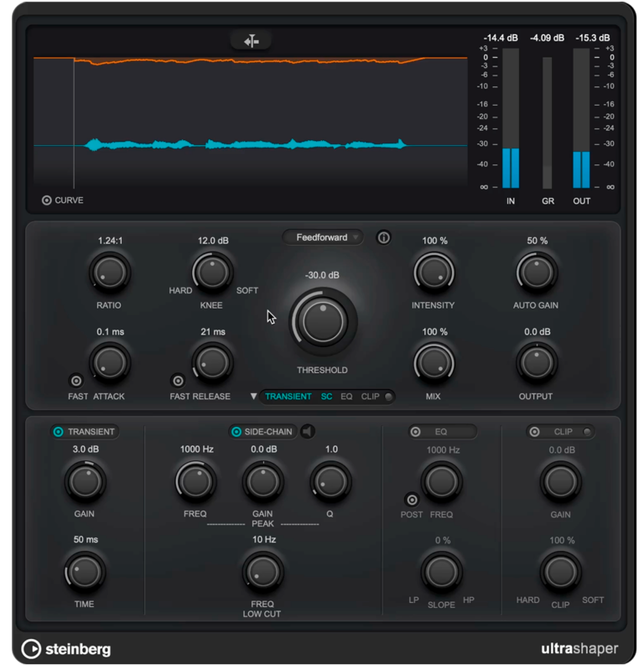
Task: Click the 0.1 ms attack value
Action: [x=110, y=331]
